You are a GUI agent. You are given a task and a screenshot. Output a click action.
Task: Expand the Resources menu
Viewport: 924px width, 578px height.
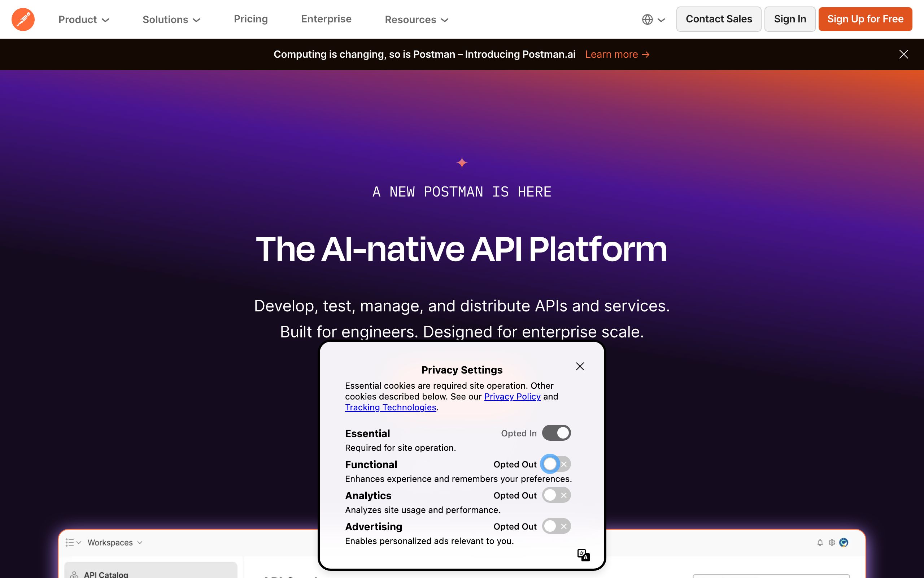[x=417, y=20]
